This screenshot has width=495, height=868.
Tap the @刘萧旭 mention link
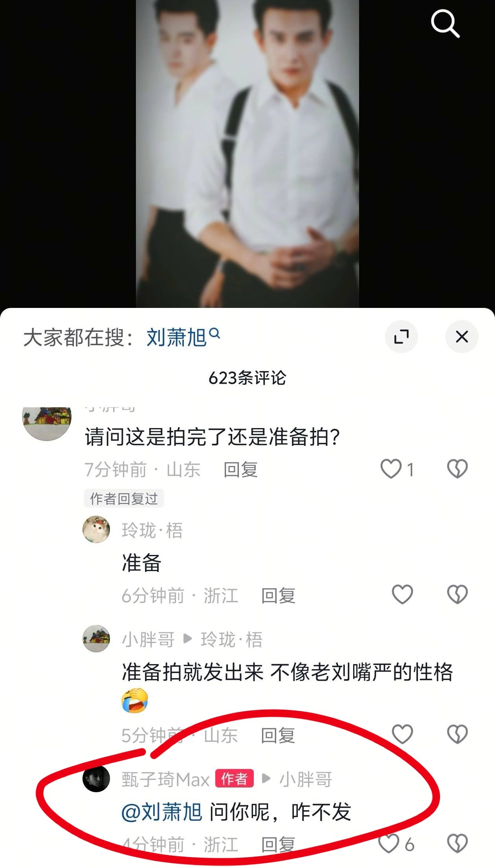tap(162, 812)
